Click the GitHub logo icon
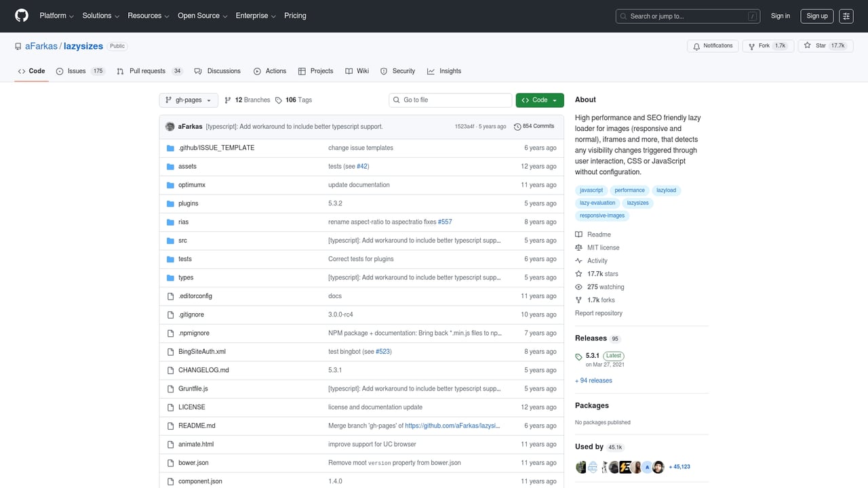The width and height of the screenshot is (868, 488). coord(22,16)
